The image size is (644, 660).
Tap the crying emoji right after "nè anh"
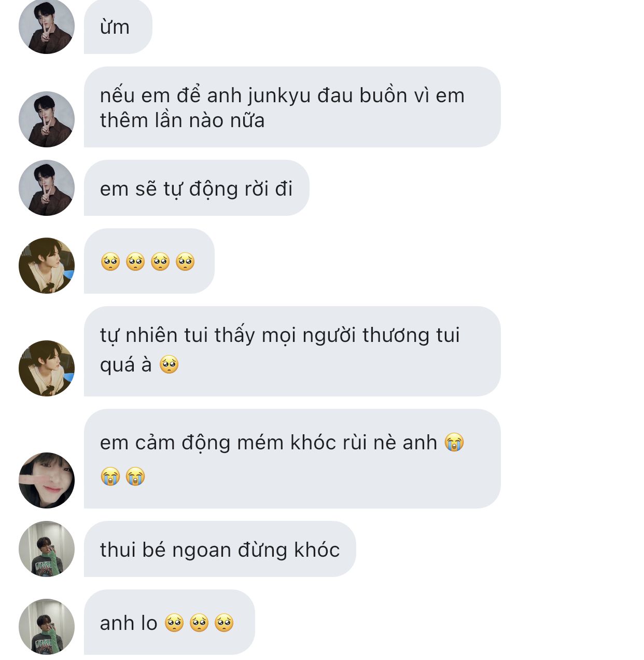[454, 442]
